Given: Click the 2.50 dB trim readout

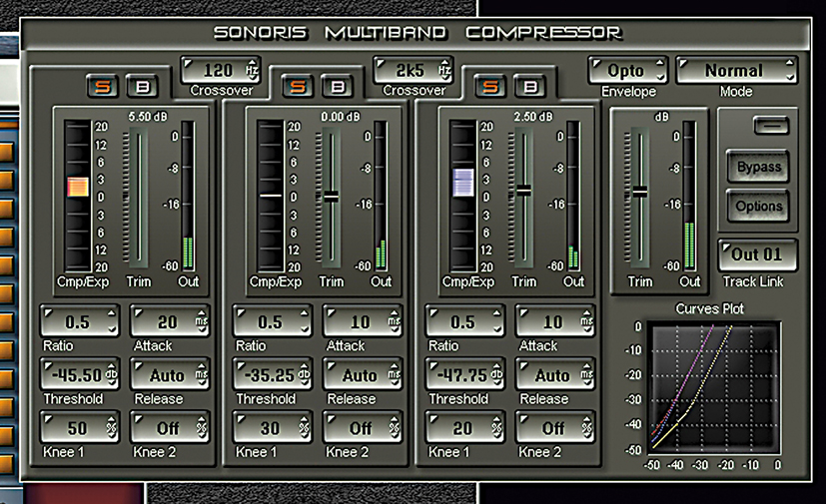Looking at the screenshot, I should pos(533,117).
